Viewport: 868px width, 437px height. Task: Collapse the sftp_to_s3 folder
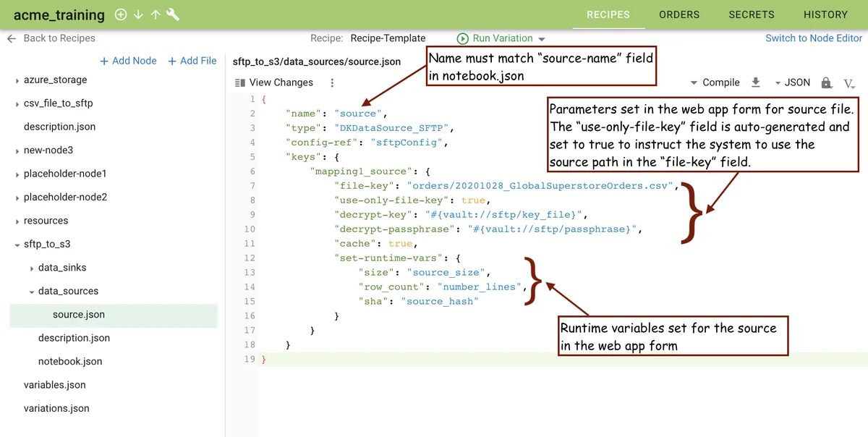point(17,245)
